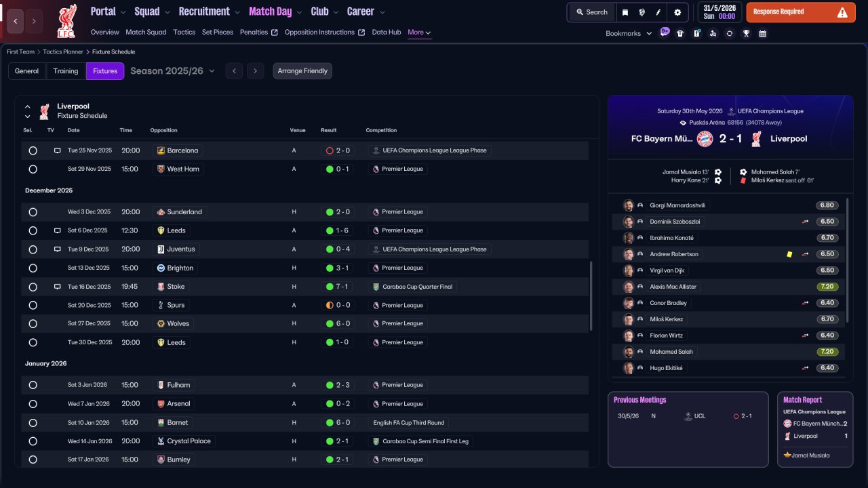Select the Barcelona fixture radio button

click(x=33, y=150)
